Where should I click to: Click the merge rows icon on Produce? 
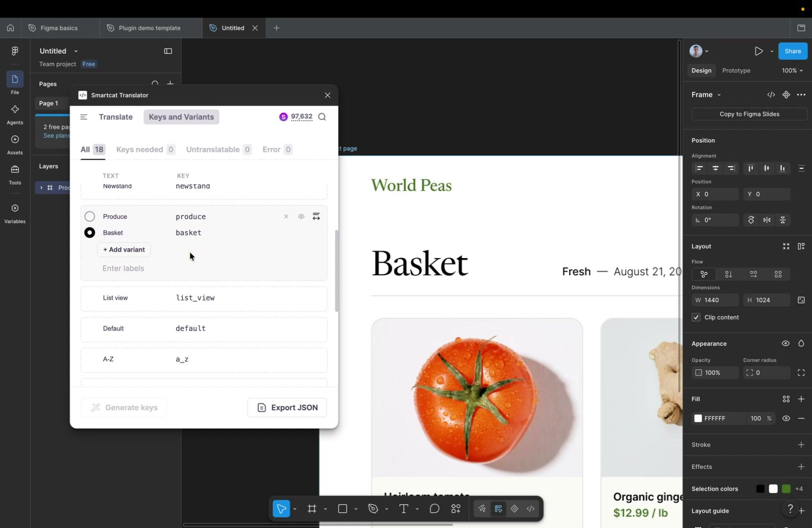(x=316, y=217)
